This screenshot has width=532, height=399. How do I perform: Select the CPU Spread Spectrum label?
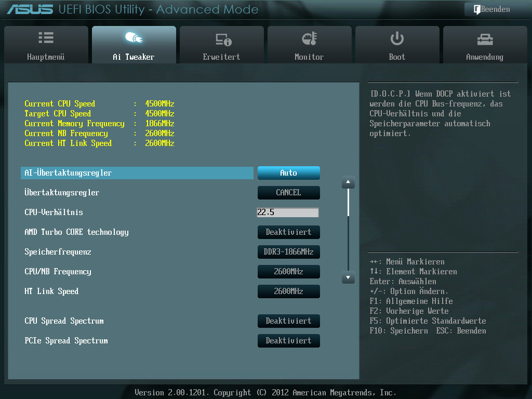coord(64,321)
